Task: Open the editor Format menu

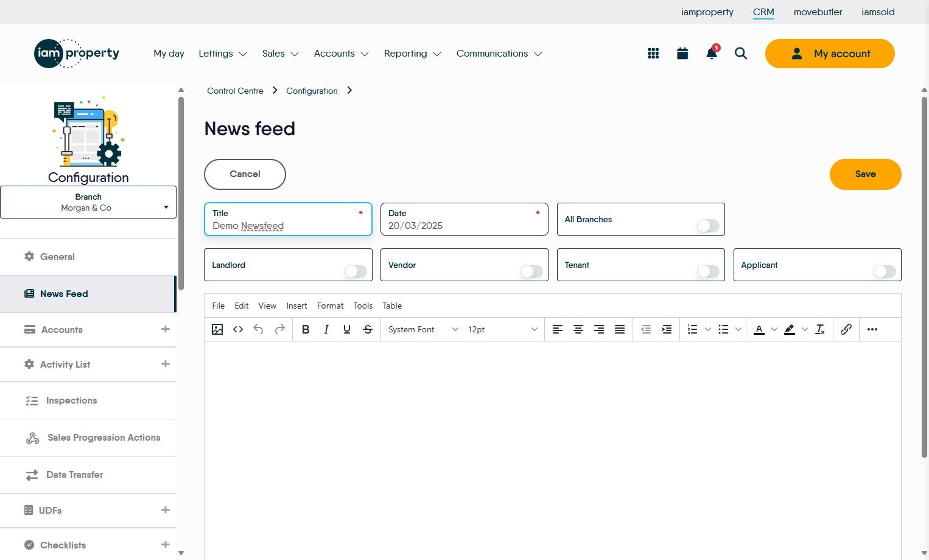Action: pos(331,306)
